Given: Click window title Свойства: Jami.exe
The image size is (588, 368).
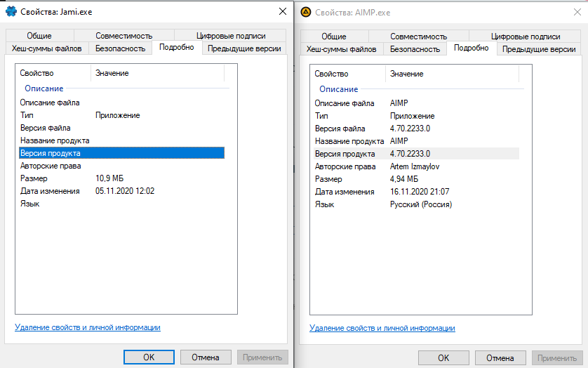Looking at the screenshot, I should pyautogui.click(x=56, y=12).
